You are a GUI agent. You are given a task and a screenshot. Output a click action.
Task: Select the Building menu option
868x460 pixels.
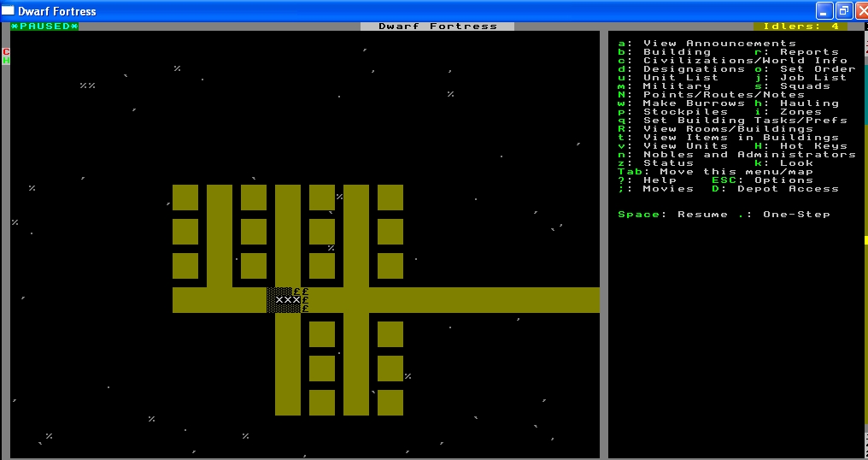(665, 52)
